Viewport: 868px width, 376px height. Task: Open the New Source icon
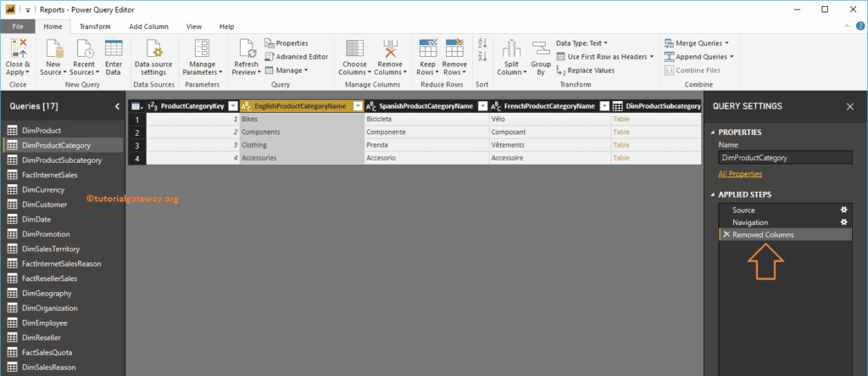(53, 48)
